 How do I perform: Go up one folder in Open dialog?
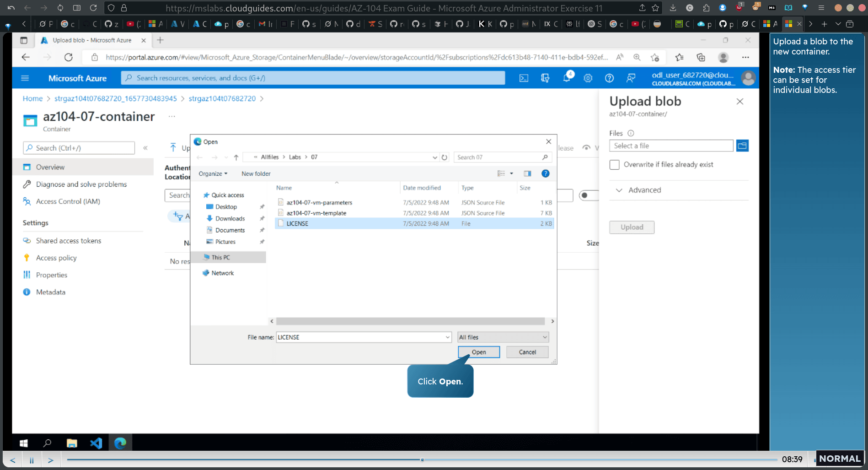point(236,157)
